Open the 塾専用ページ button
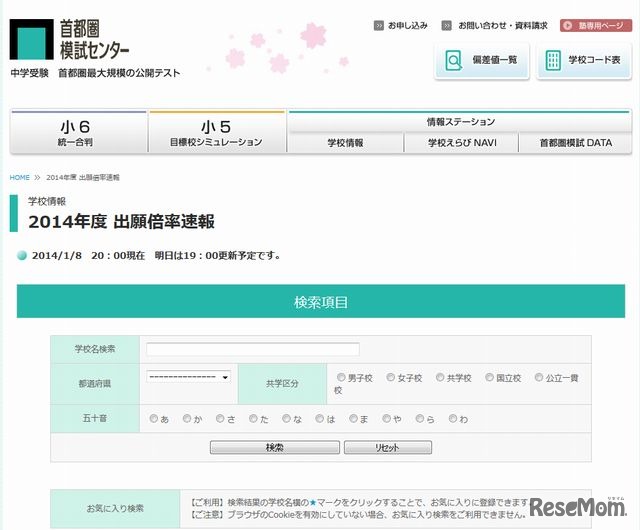This screenshot has width=640, height=530. [596, 25]
